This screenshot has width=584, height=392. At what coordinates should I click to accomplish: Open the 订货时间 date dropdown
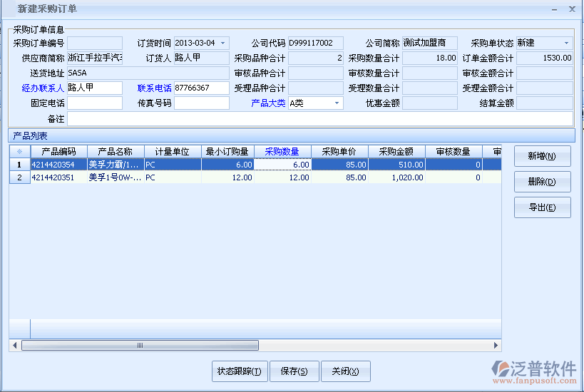[x=223, y=43]
